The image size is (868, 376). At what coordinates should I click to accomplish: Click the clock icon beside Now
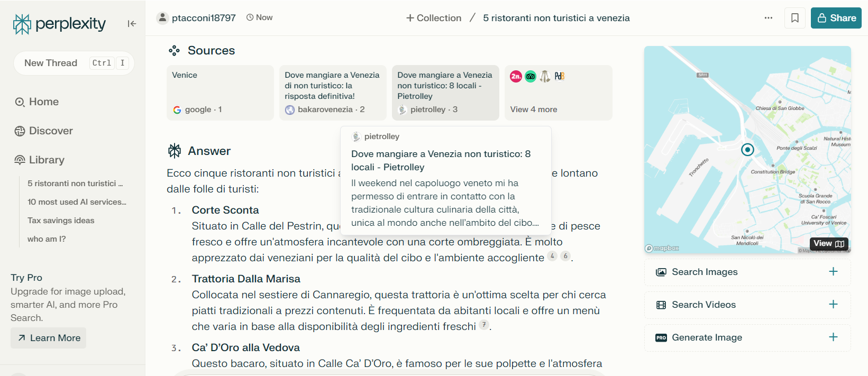(250, 17)
